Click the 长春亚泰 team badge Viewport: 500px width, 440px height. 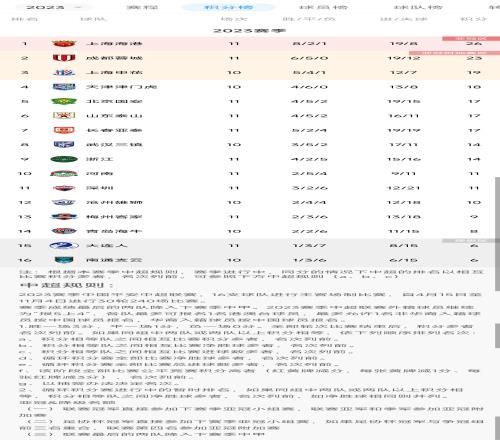(64, 130)
